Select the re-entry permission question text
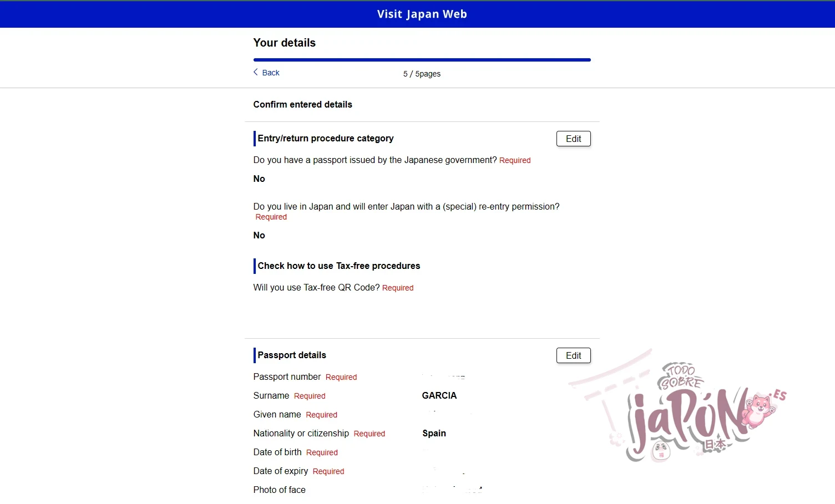The width and height of the screenshot is (835, 504). coord(406,207)
